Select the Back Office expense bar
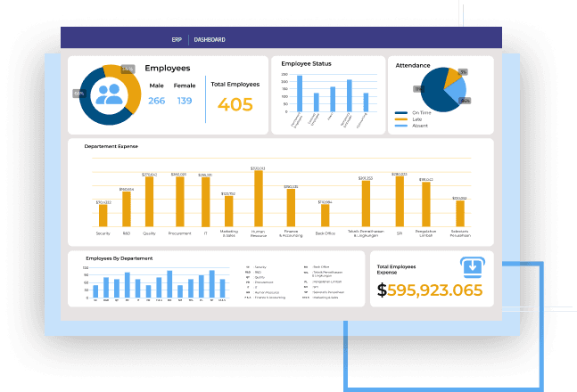577x392 pixels. [326, 216]
